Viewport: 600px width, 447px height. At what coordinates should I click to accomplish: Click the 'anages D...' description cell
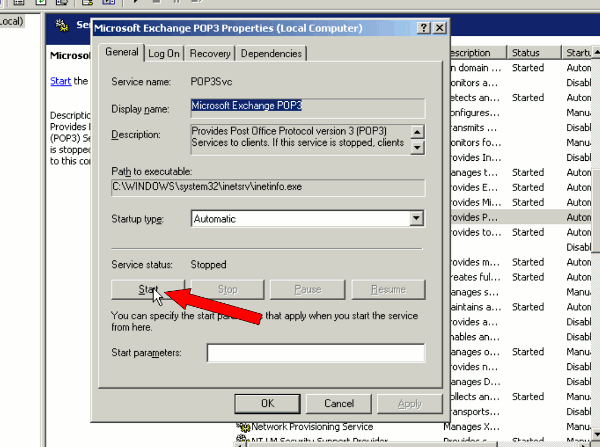click(x=474, y=382)
